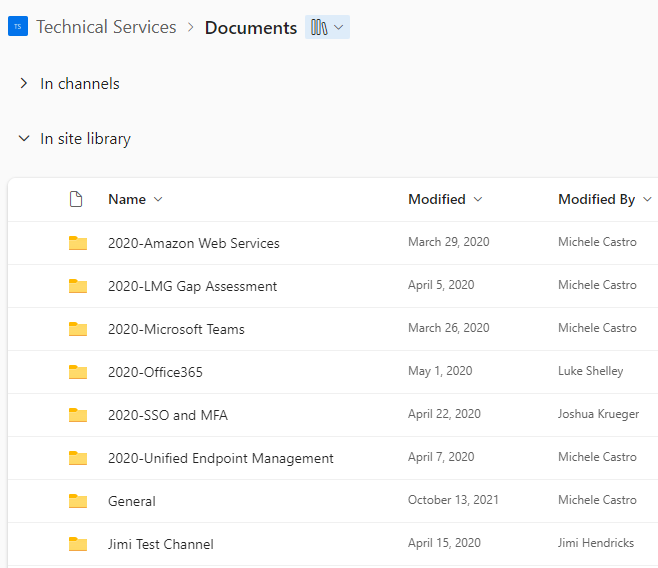Expand the In channels section
The height and width of the screenshot is (568, 658).
[x=24, y=83]
